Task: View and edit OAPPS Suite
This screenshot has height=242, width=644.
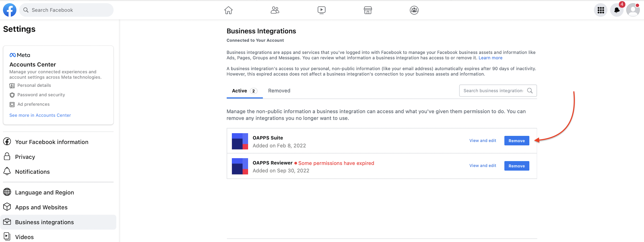Action: (x=483, y=141)
